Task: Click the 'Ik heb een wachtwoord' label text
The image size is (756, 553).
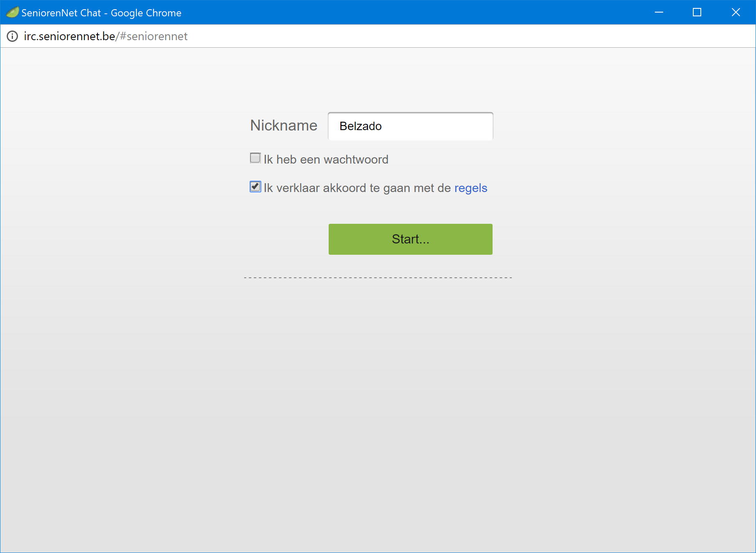Action: (326, 159)
